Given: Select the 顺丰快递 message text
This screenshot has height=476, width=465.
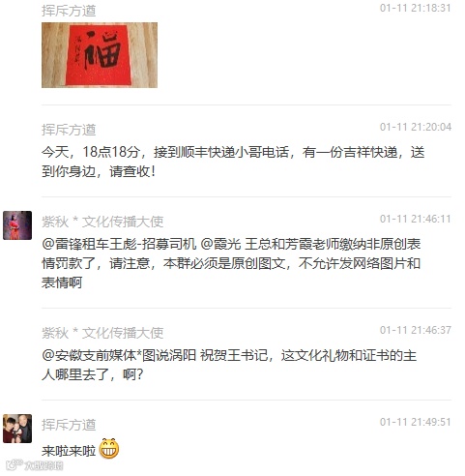Looking at the screenshot, I should 233,162.
